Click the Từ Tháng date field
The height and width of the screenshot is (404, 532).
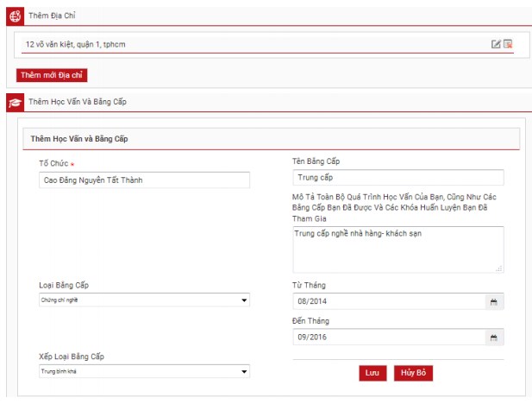coord(388,301)
